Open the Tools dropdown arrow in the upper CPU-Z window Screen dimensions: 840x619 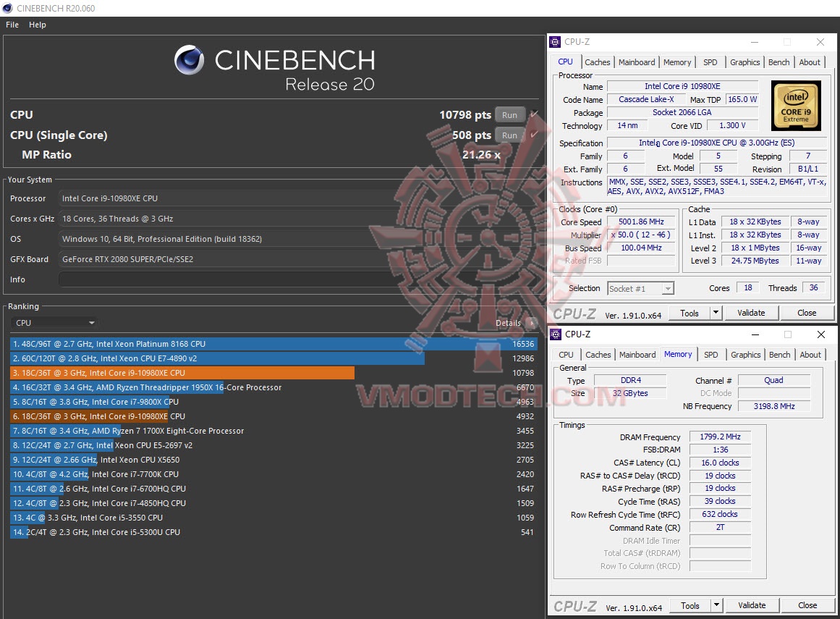[716, 313]
